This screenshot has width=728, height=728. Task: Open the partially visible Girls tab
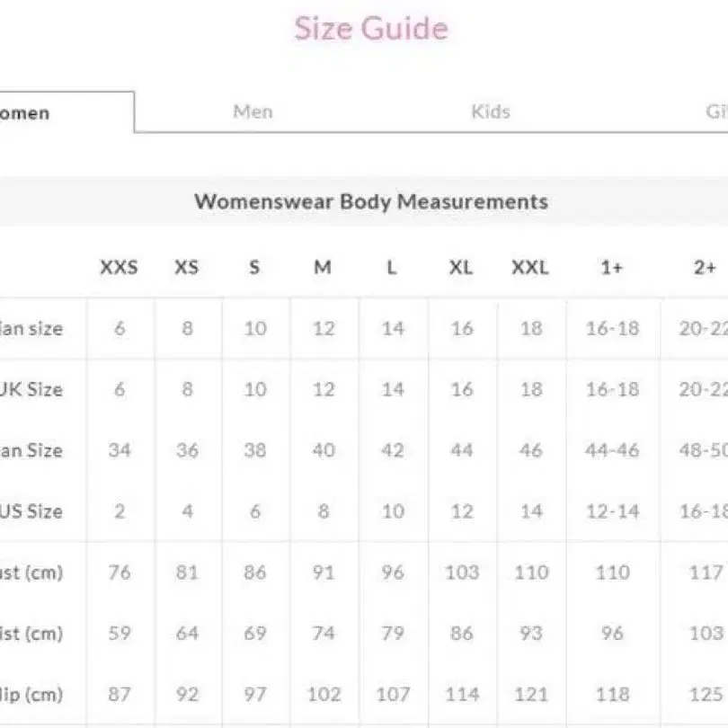[715, 111]
